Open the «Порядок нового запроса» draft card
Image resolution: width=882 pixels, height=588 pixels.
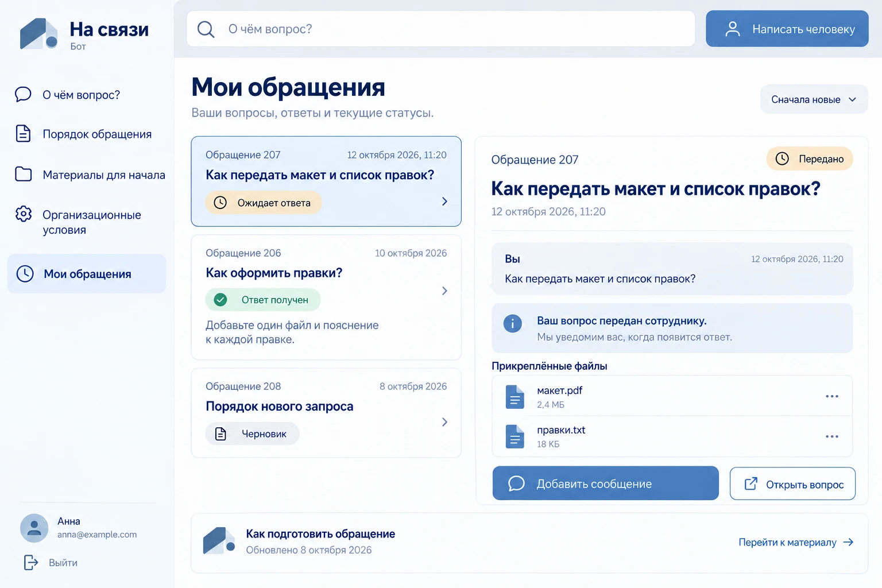[326, 413]
